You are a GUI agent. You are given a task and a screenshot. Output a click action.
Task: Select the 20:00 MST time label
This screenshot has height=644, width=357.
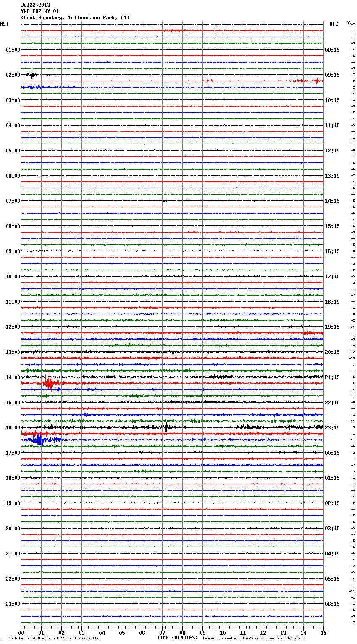pyautogui.click(x=13, y=529)
